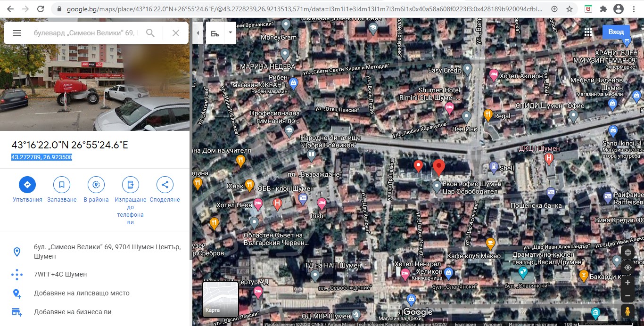Screen dimensions: 644x326
Task: Click the ОББ bank pin
Action: coord(303,198)
